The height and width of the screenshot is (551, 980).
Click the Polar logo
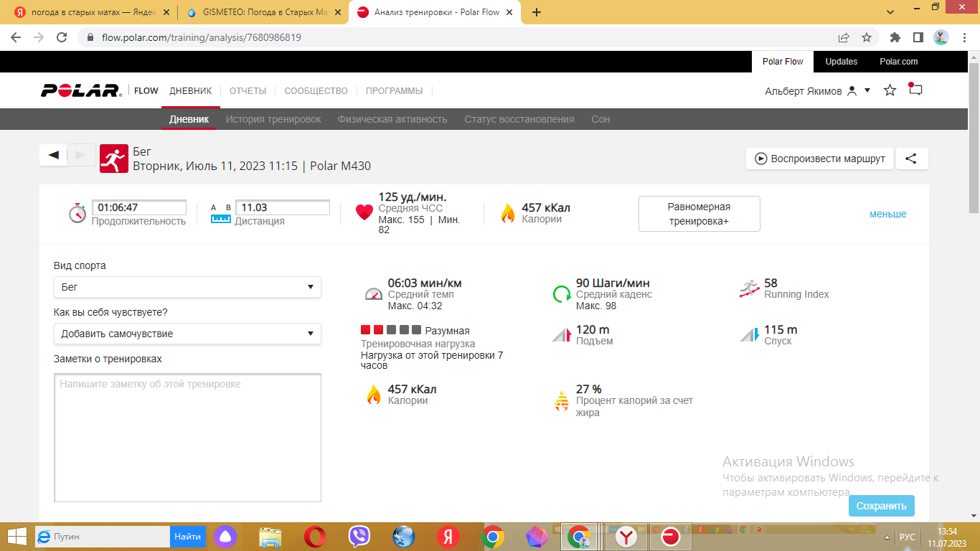coord(81,90)
